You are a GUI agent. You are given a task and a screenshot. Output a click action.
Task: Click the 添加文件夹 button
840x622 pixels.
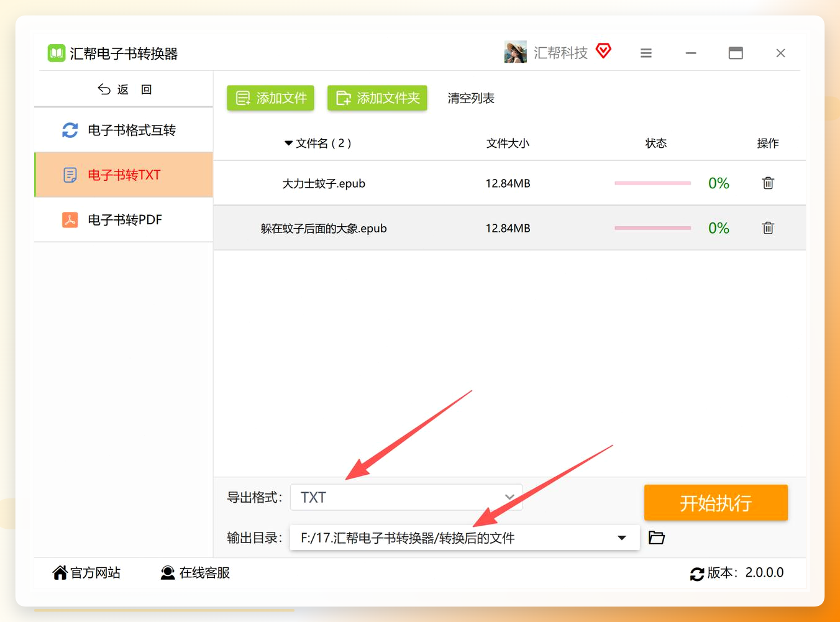coord(377,98)
